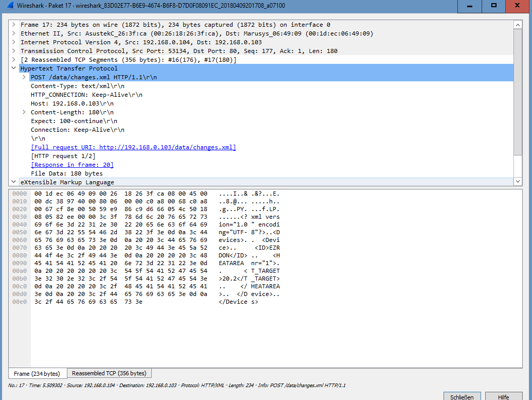The height and width of the screenshot is (400, 532).
Task: Expand the POST /data/changes.xml request line
Action: (x=24, y=77)
